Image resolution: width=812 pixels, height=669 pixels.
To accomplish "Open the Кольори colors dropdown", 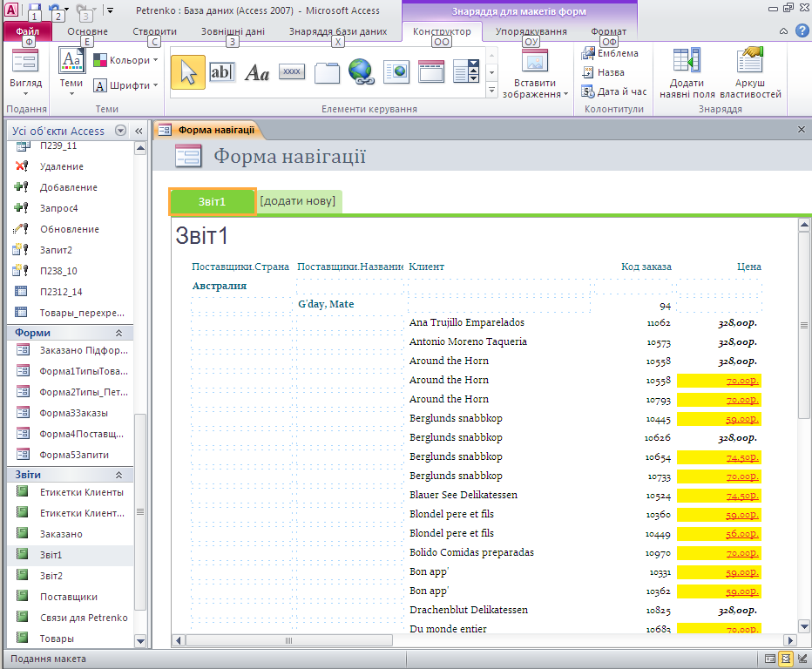I will [126, 61].
